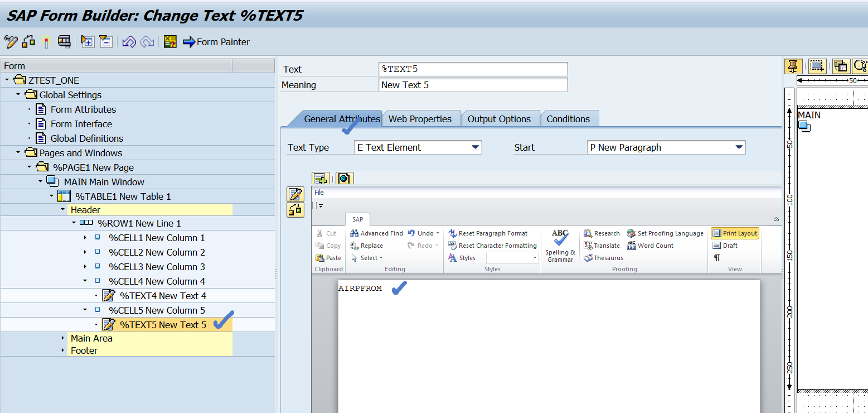Screen dimensions: 868x413
Task: Switch to the Web Properties tab
Action: 420,119
